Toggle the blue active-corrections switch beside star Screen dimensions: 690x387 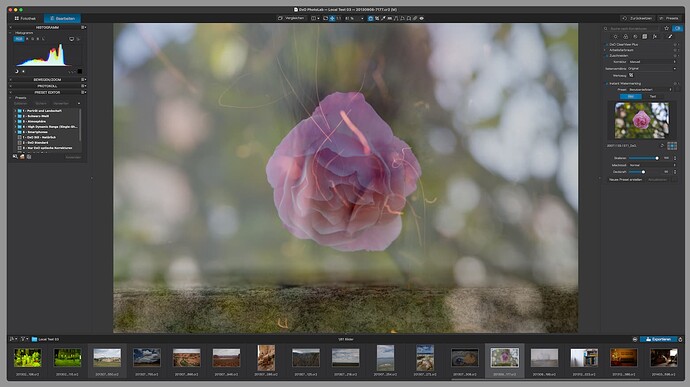677,28
